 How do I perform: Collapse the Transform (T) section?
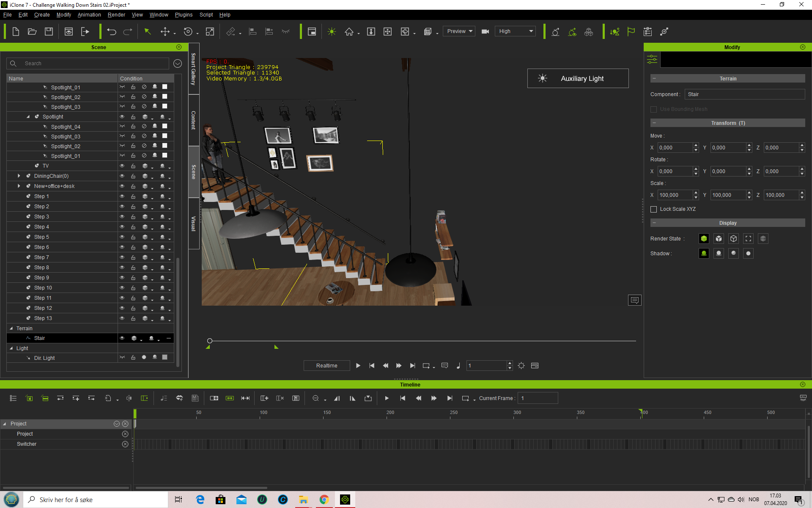click(x=654, y=123)
